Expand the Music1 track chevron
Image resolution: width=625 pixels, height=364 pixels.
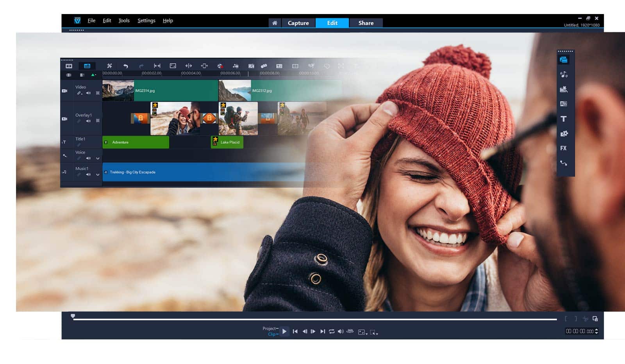coord(98,174)
